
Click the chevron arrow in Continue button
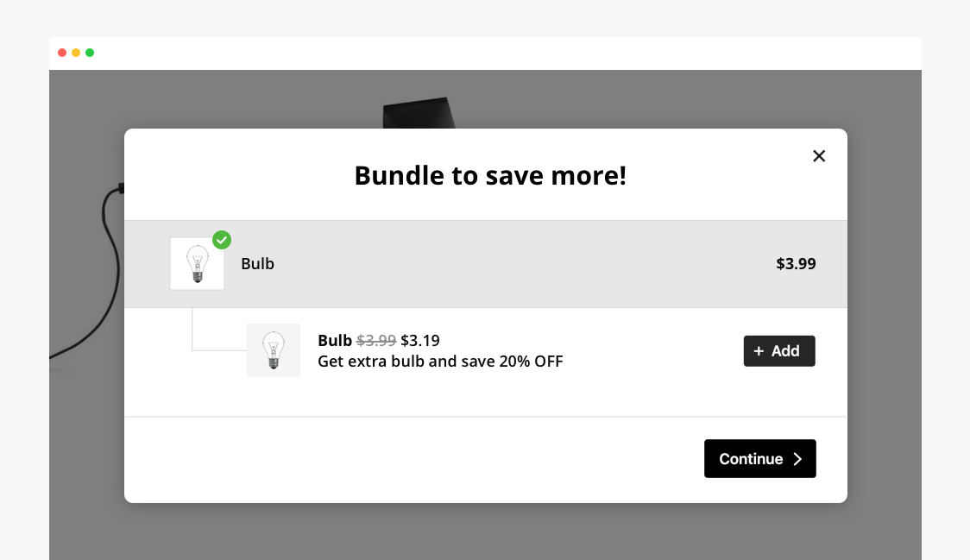click(x=797, y=458)
